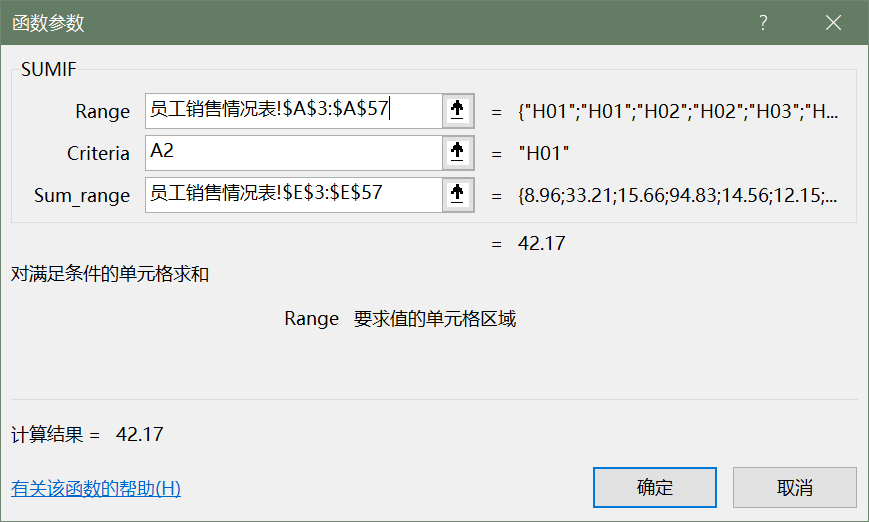Click the Range argument label

tap(102, 112)
